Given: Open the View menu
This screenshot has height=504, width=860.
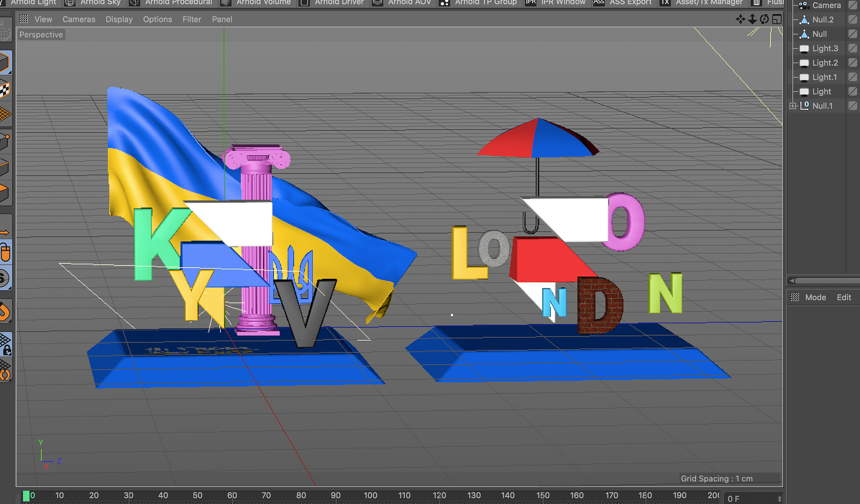Looking at the screenshot, I should [x=43, y=19].
